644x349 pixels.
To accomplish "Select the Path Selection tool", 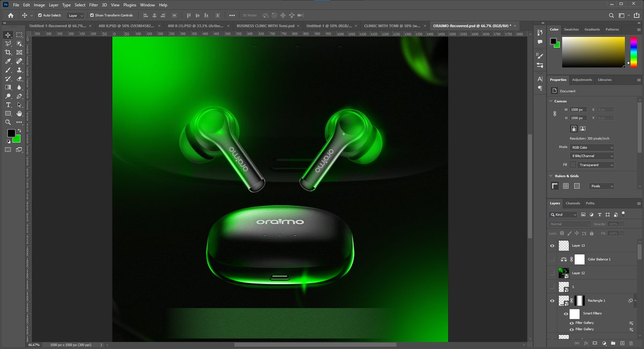I will [19, 105].
